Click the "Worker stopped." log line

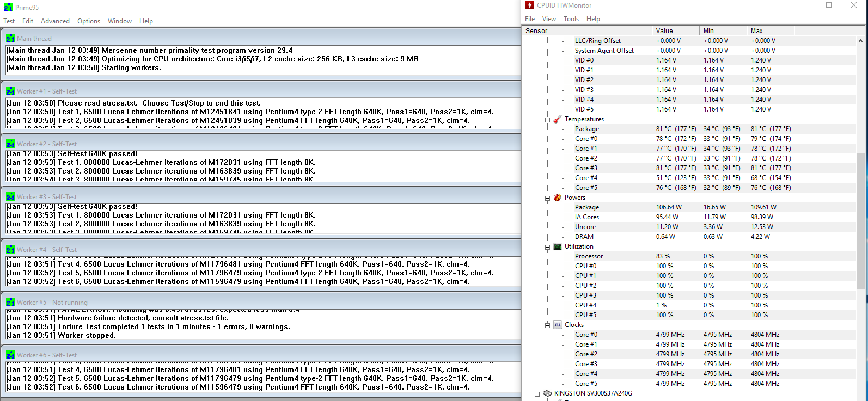[61, 336]
